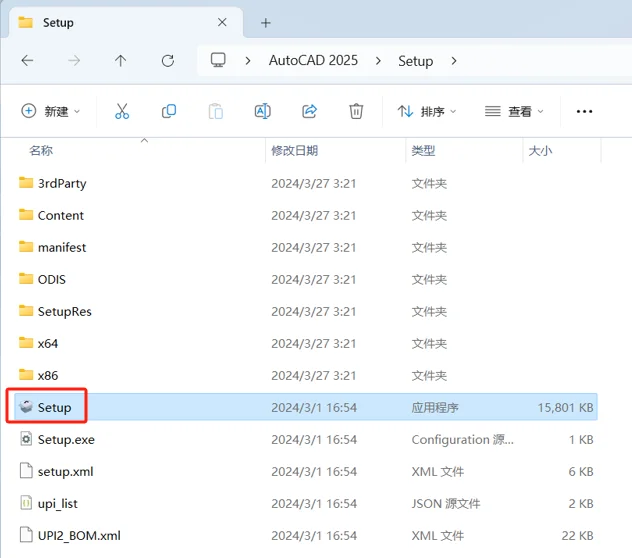Click the Setup.exe configuration gear icon
The image size is (632, 558).
click(26, 439)
